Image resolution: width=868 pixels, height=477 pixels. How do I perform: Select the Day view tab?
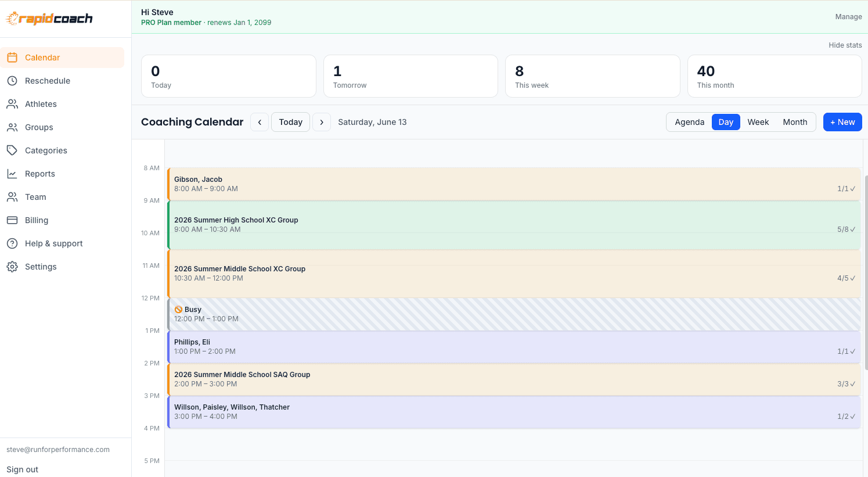click(x=726, y=122)
